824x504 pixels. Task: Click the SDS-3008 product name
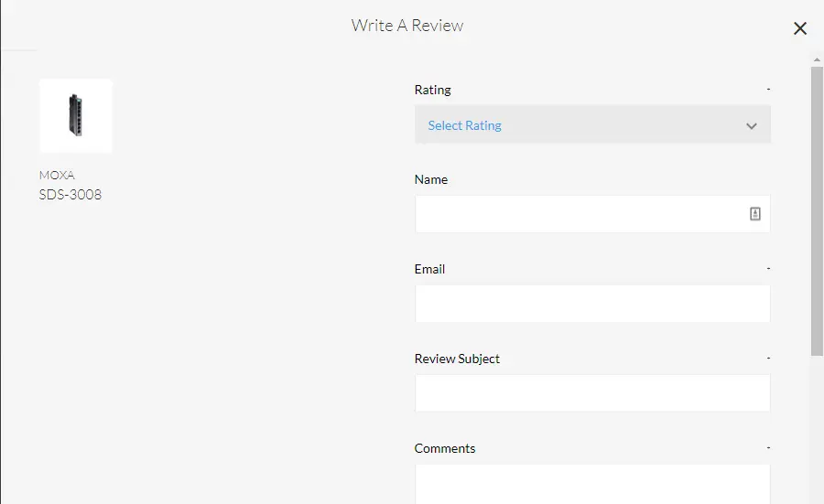point(70,194)
